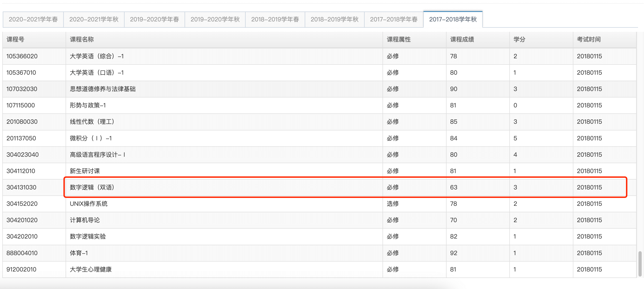Click course name 数字逻辑实验
This screenshot has width=644, height=289.
(88, 236)
